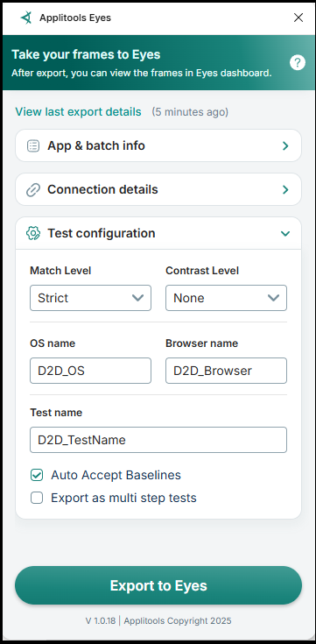
Task: Click the 'Connection details' section title
Action: click(x=102, y=190)
